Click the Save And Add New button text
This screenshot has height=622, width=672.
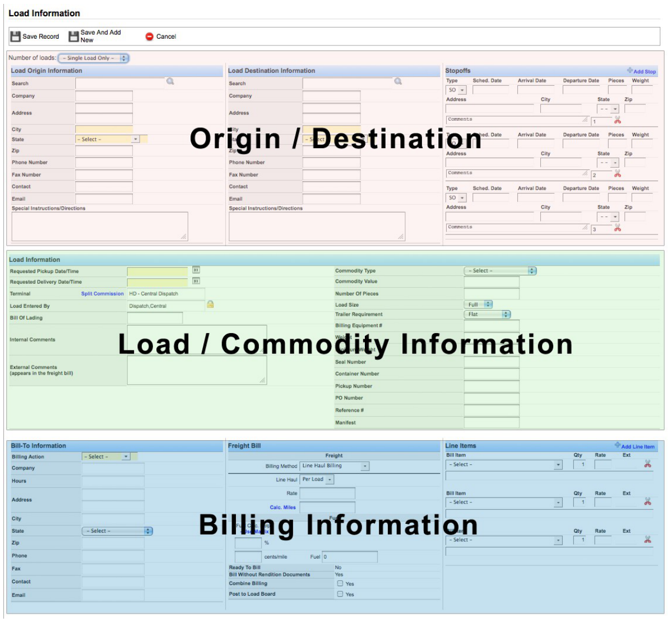(x=101, y=36)
